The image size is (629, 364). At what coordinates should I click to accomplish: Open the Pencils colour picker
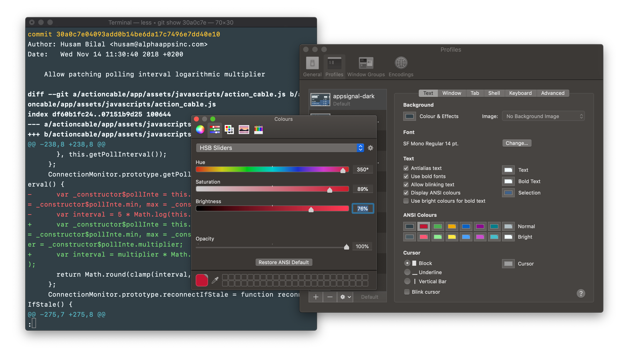coord(258,129)
